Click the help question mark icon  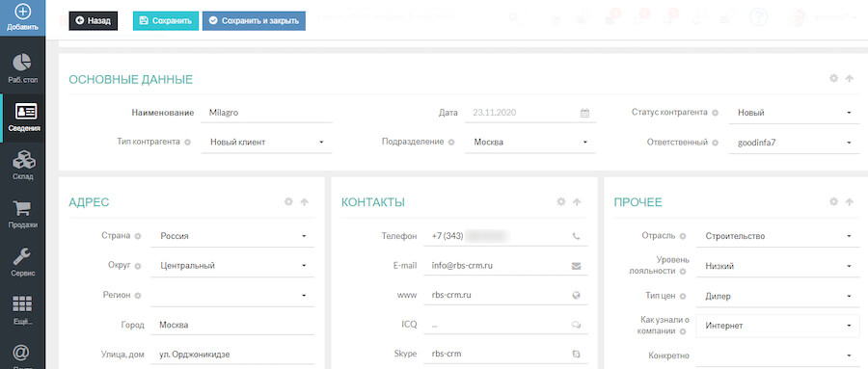tap(758, 17)
